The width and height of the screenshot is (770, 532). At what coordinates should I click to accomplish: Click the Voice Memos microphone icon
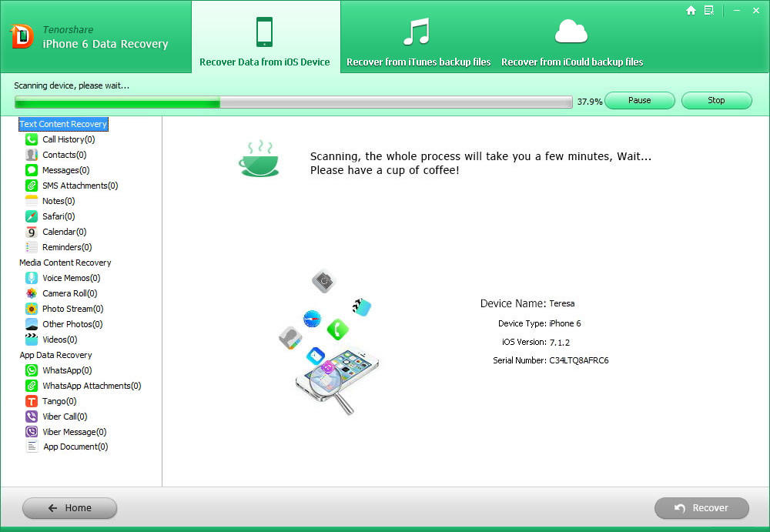(32, 278)
